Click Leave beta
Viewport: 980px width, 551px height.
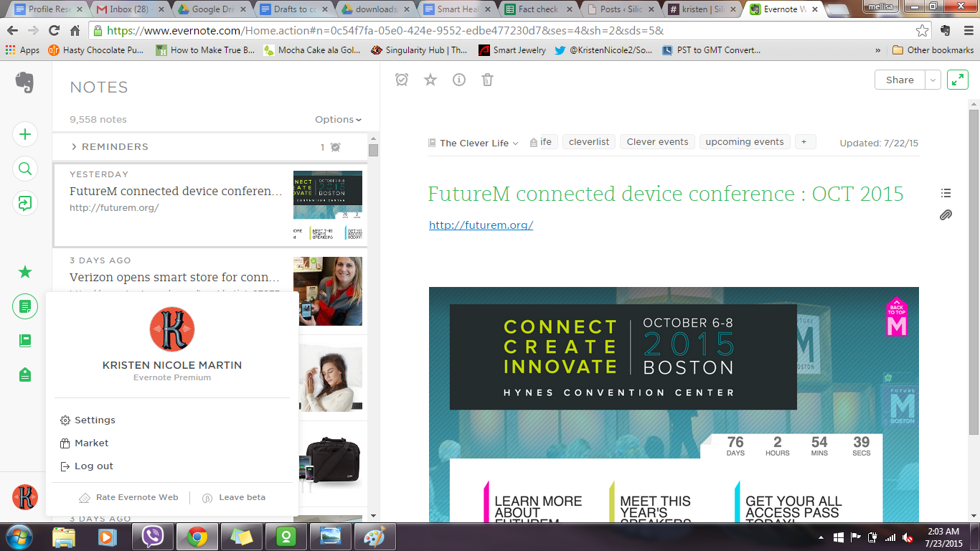(234, 497)
